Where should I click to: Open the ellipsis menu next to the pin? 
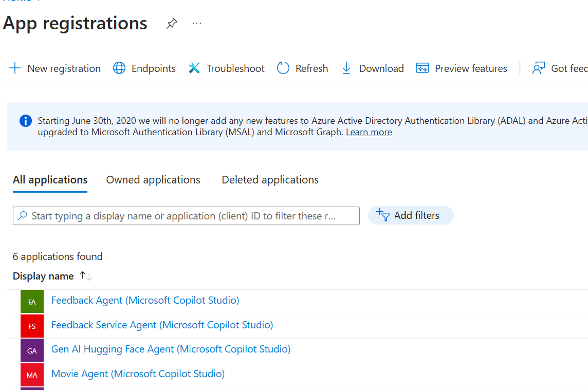point(196,23)
